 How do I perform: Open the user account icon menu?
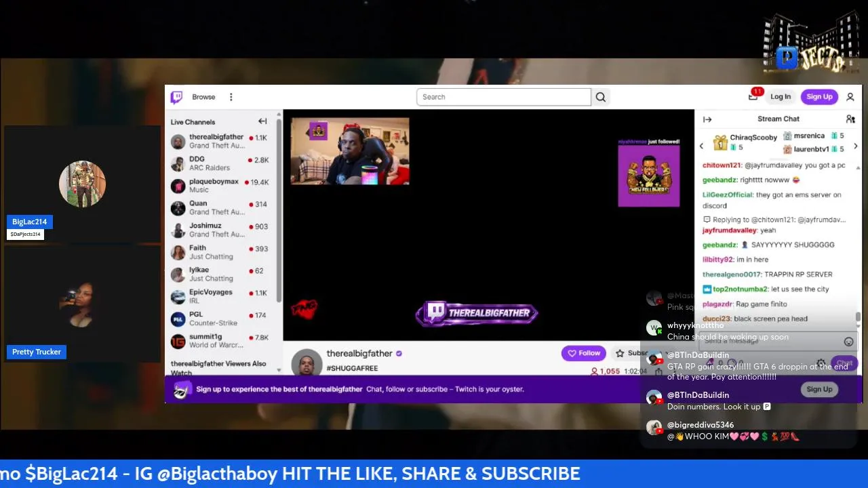click(850, 97)
